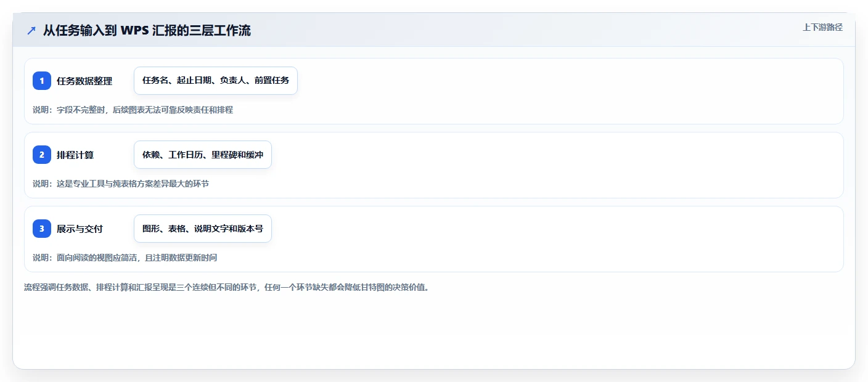Click the step 3 number badge
Viewport: 868px width, 382px height.
pyautogui.click(x=42, y=229)
